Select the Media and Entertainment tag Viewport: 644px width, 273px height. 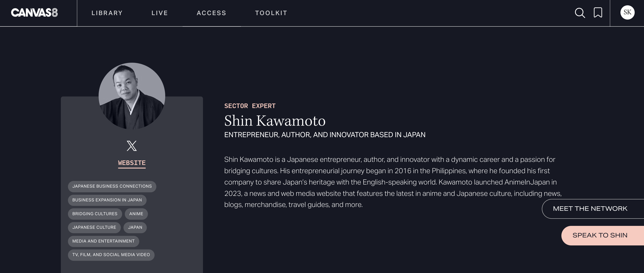103,241
